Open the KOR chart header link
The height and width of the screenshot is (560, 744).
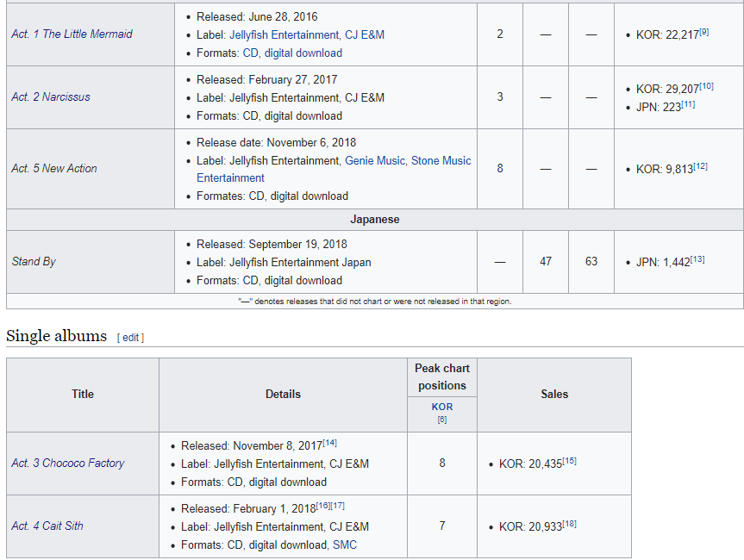(442, 407)
